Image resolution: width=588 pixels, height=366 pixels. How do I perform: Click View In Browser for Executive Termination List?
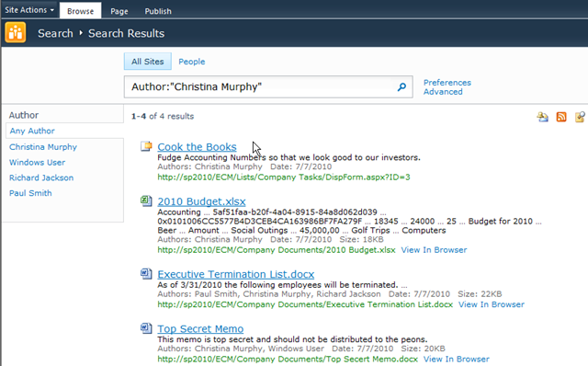tap(492, 304)
